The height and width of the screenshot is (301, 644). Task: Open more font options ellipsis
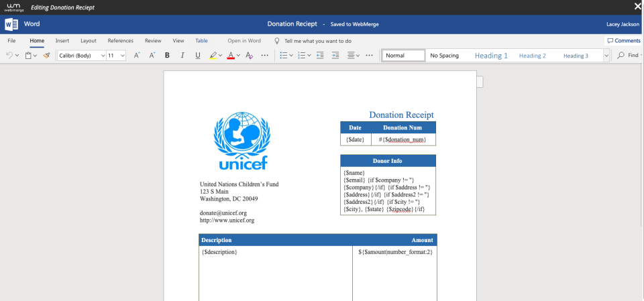click(265, 55)
